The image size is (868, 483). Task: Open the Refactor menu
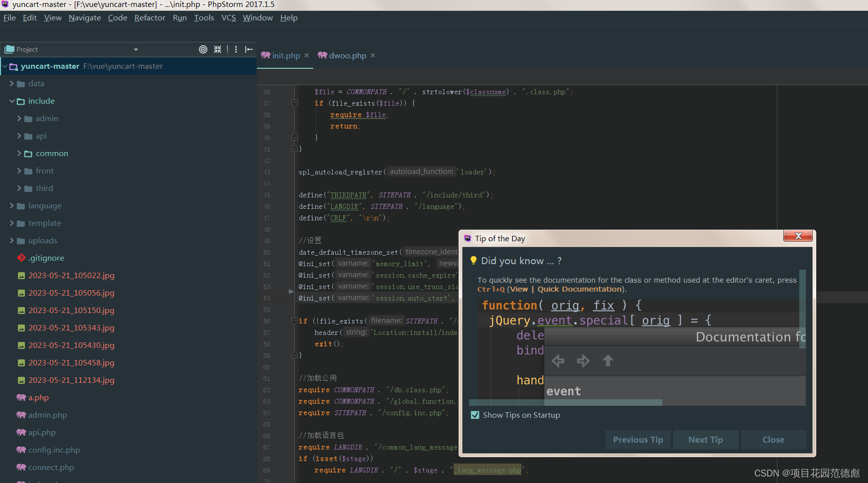pyautogui.click(x=149, y=18)
